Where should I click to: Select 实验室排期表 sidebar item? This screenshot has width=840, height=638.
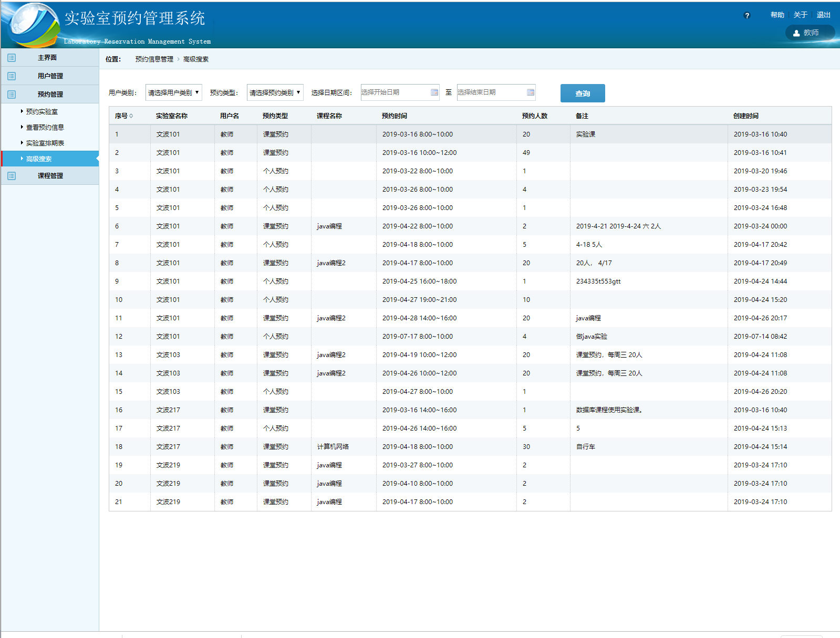click(45, 143)
